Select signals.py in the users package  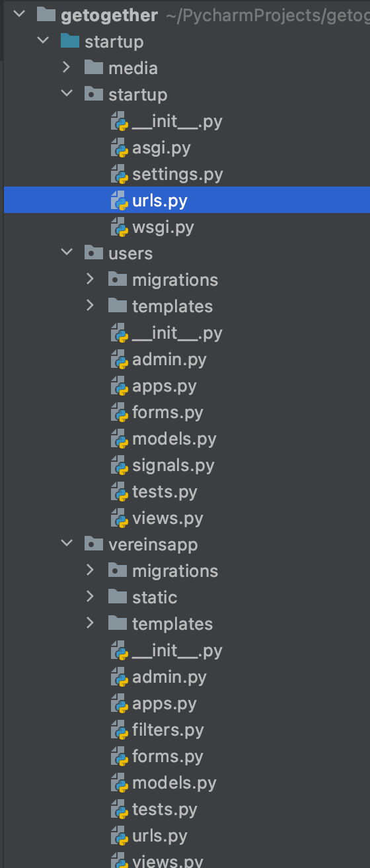pyautogui.click(x=173, y=466)
